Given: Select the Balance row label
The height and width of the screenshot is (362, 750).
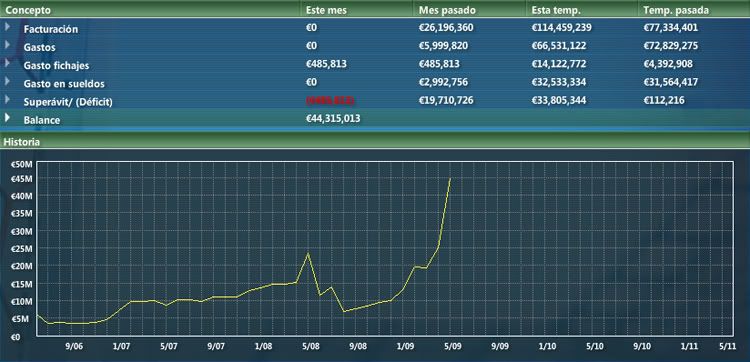Looking at the screenshot, I should (42, 120).
